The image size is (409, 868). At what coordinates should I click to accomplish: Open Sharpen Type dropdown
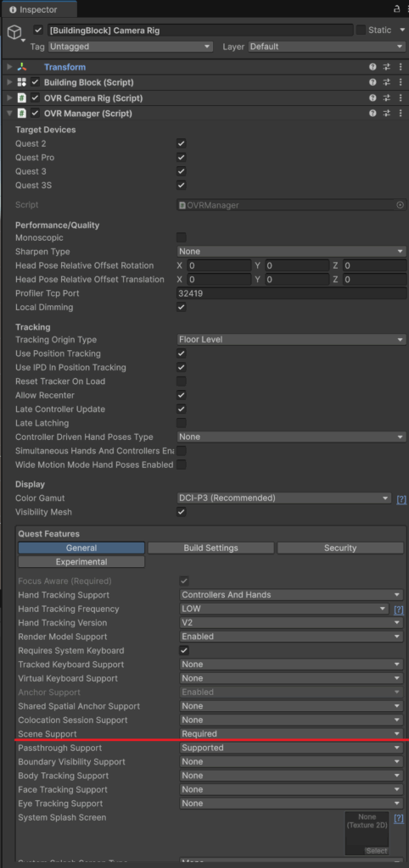[292, 251]
